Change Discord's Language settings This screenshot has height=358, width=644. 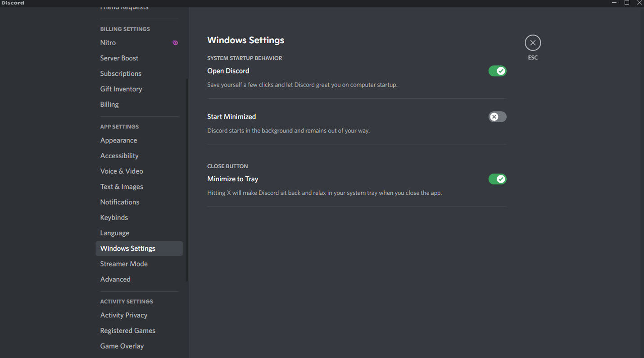tap(114, 233)
